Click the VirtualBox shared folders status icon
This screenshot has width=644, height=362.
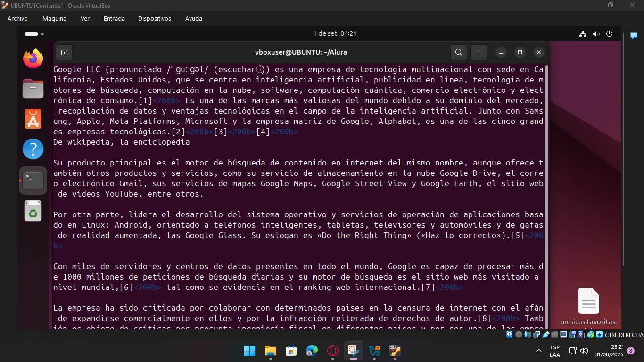click(x=554, y=335)
